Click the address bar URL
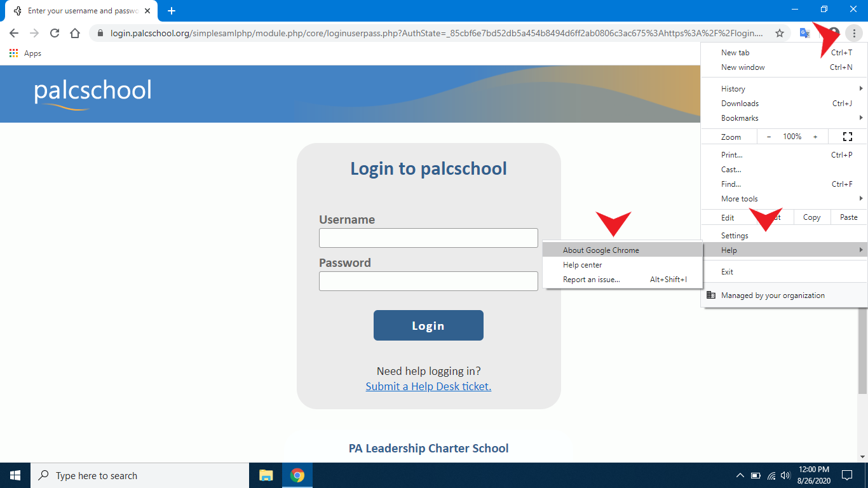 tap(437, 33)
